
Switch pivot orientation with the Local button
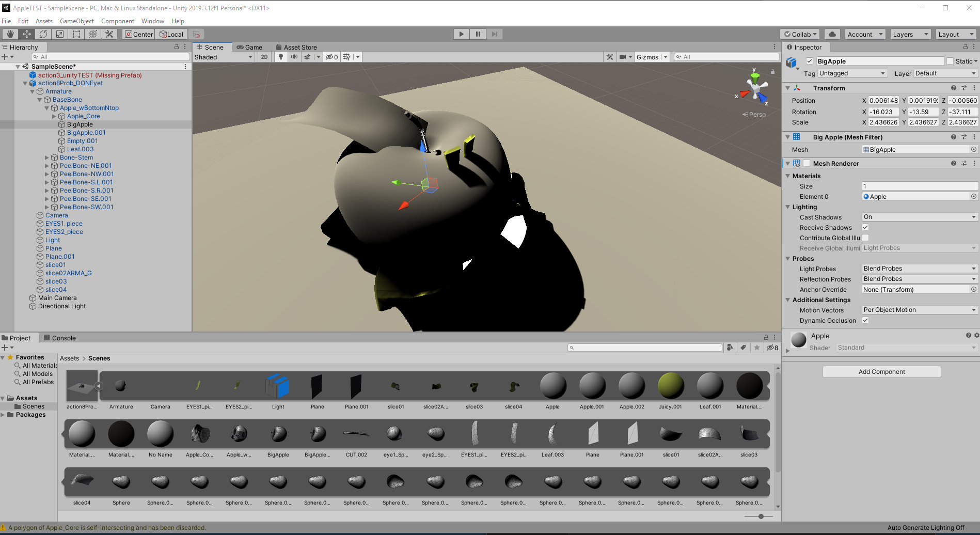(171, 34)
